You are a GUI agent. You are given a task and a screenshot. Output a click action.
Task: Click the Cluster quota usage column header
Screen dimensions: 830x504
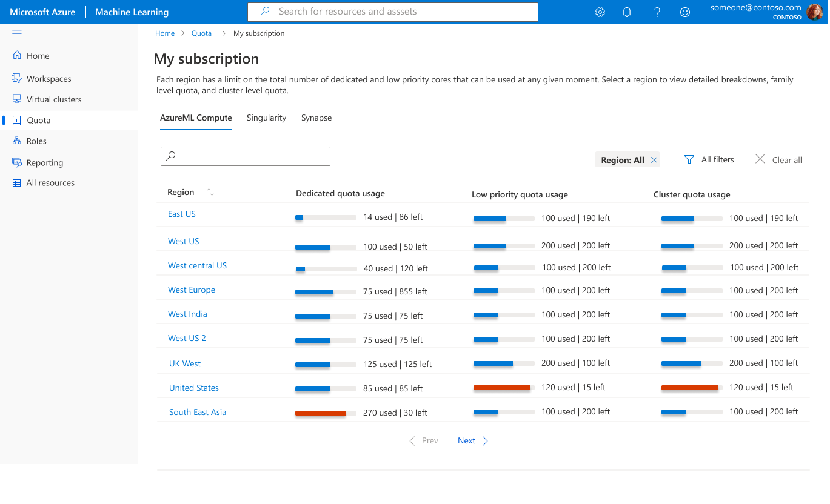[692, 195]
